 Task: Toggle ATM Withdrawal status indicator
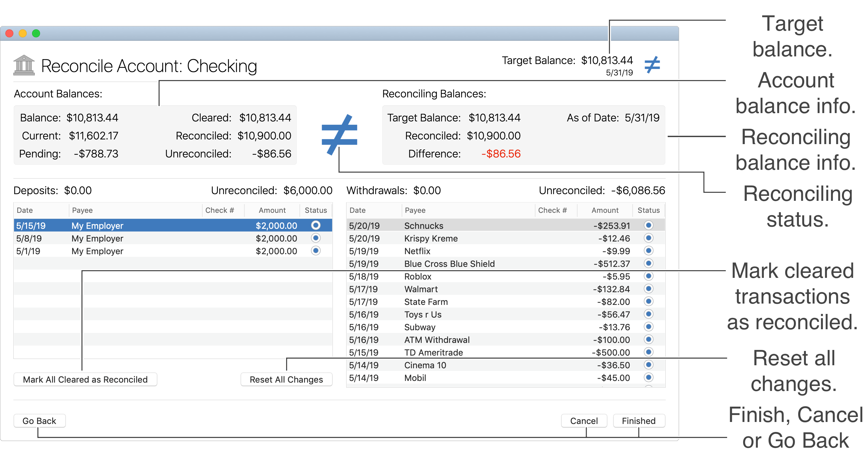[648, 339]
